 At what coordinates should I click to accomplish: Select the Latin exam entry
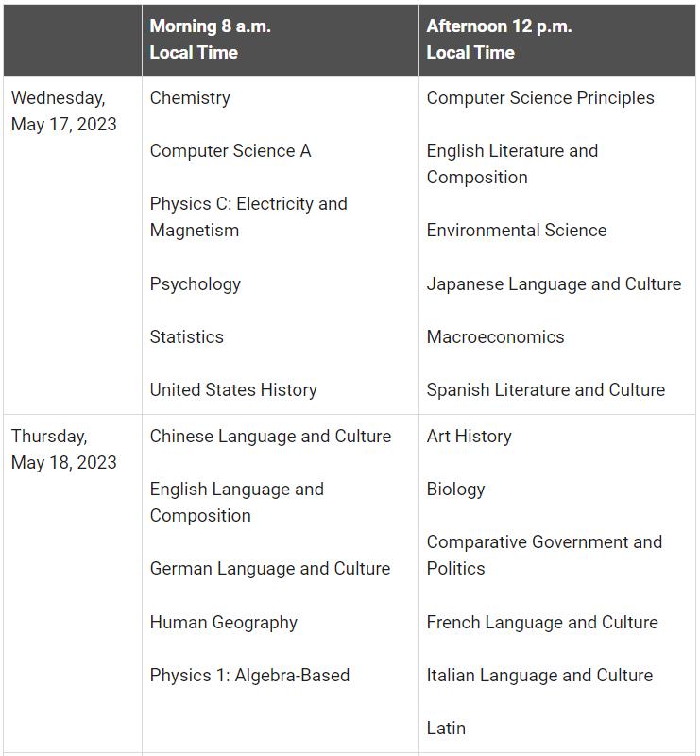(446, 729)
